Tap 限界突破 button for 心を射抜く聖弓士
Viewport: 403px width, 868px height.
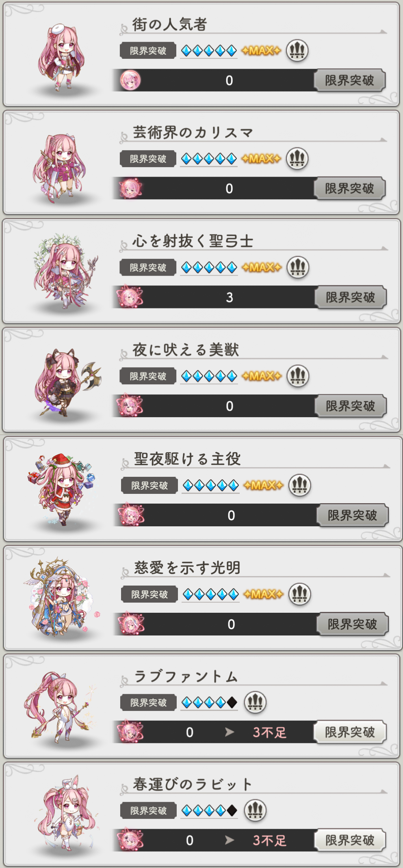coord(350,297)
